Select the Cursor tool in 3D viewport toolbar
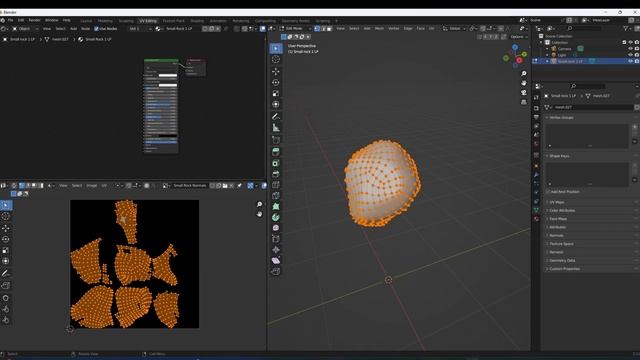The height and width of the screenshot is (360, 640). [276, 59]
